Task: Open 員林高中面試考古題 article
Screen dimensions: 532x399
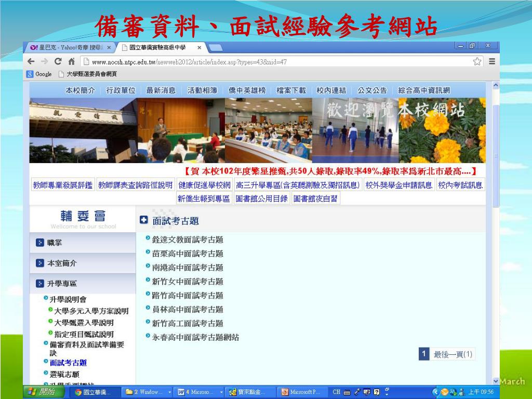Action: (x=187, y=310)
